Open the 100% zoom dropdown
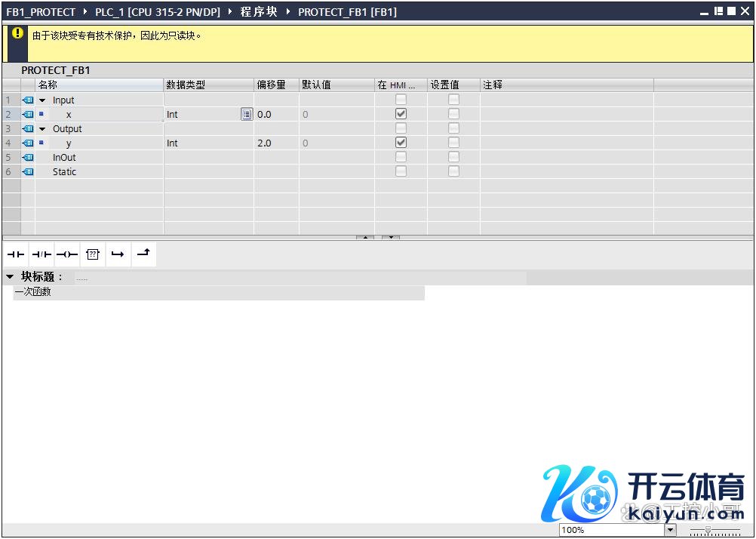Screen dimensions: 756x539 point(670,530)
